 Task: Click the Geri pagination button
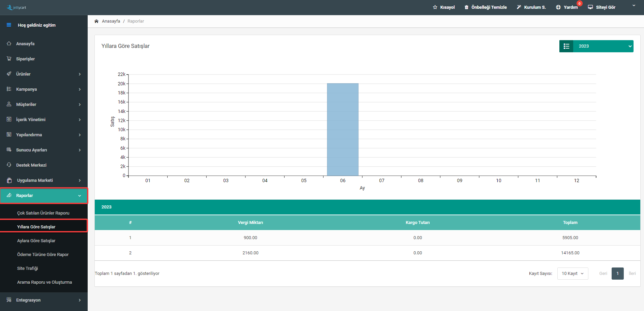pos(603,274)
